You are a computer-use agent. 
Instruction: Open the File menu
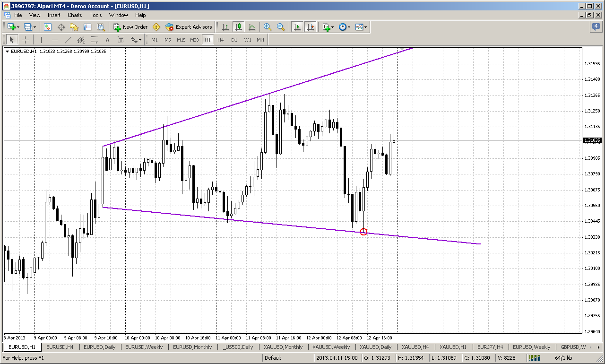[18, 15]
